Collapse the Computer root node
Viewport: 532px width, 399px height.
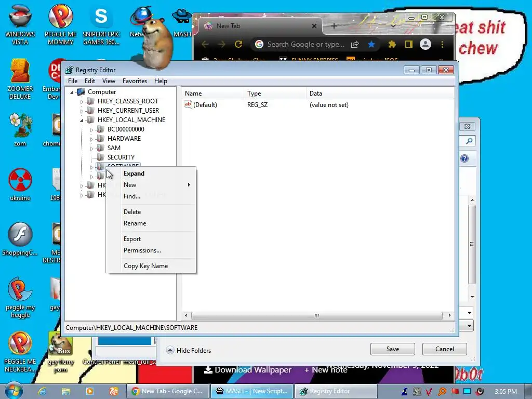coord(72,92)
